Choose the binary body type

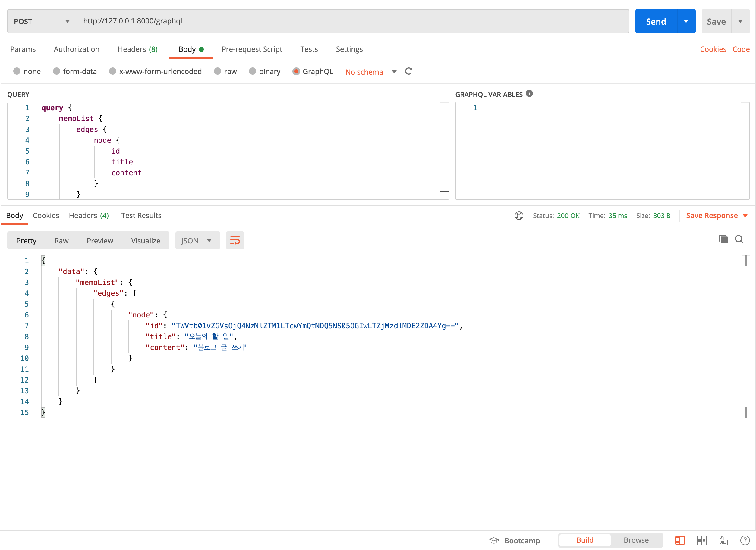click(253, 71)
